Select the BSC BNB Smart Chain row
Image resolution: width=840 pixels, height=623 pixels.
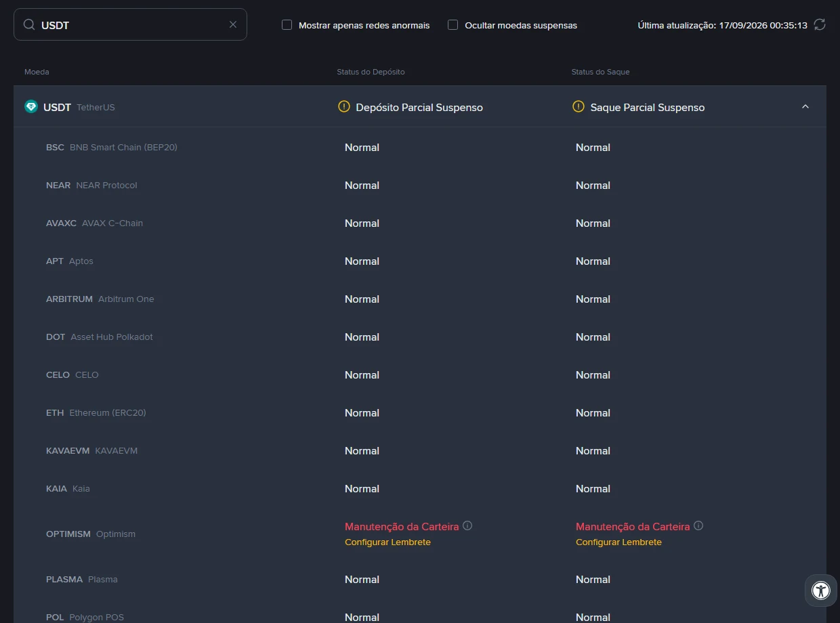point(420,148)
